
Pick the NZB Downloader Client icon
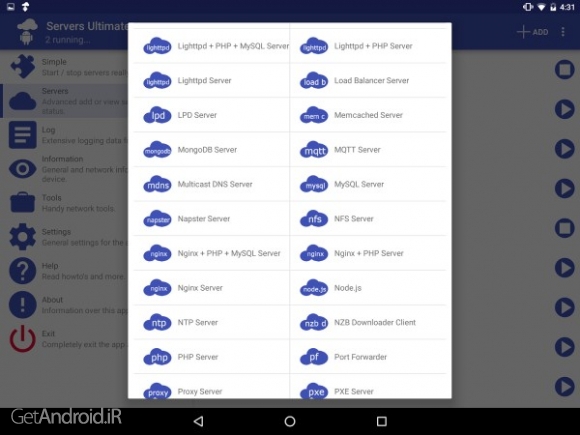click(x=314, y=323)
